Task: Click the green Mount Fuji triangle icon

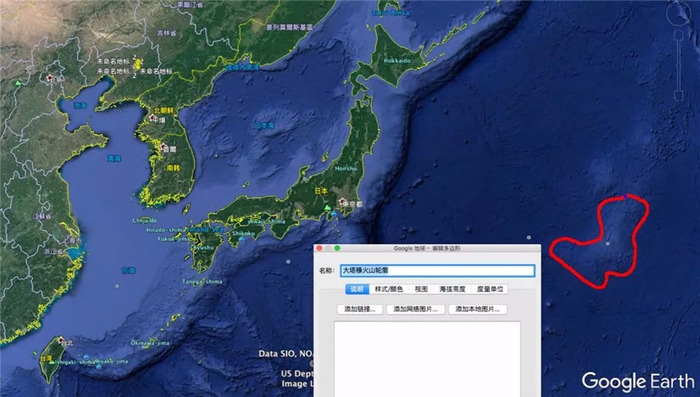Action: pos(328,208)
